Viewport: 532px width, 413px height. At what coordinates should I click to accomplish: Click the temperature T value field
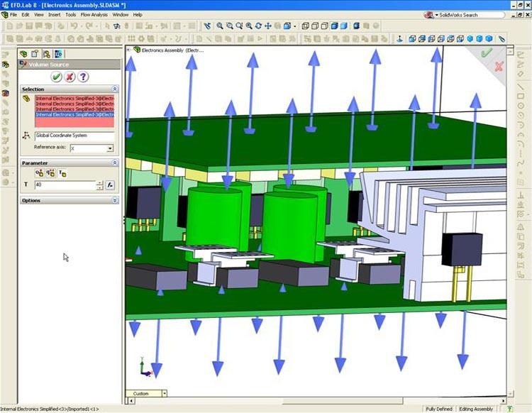pyautogui.click(x=63, y=185)
